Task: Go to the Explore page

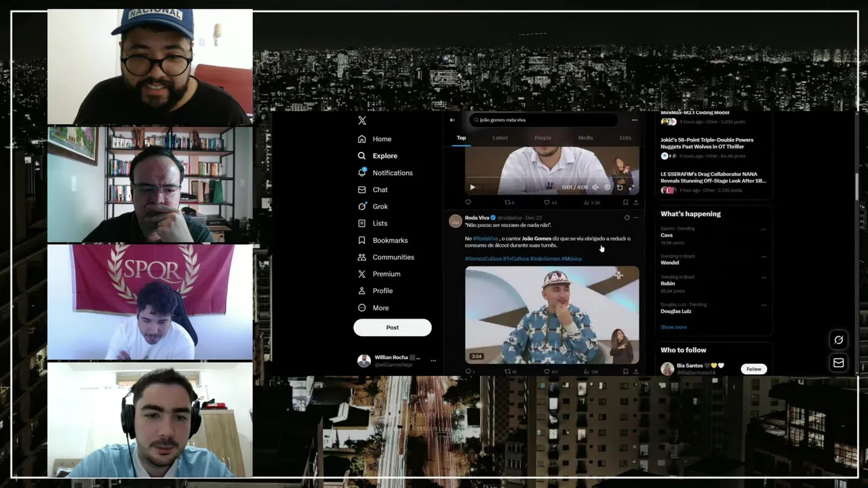Action: tap(377, 156)
